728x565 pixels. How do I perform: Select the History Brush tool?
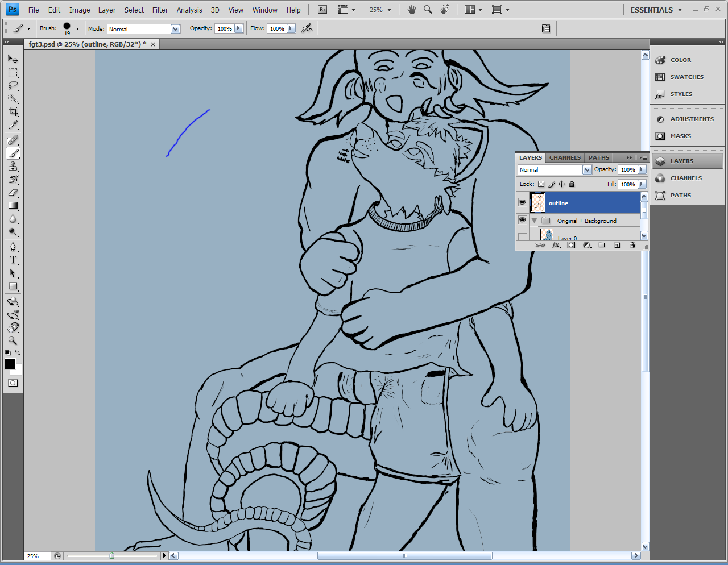pyautogui.click(x=13, y=180)
